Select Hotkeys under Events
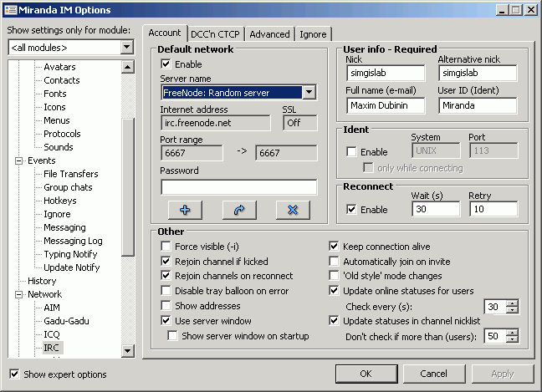The width and height of the screenshot is (542, 392). pos(59,201)
